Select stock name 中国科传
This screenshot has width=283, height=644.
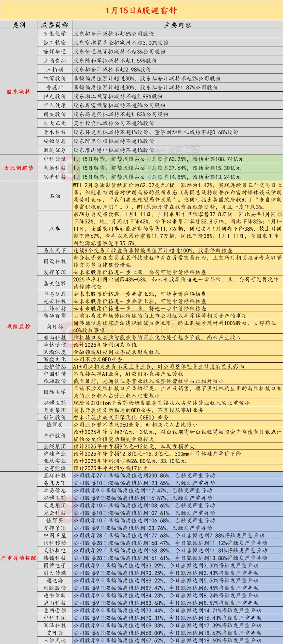55,374
